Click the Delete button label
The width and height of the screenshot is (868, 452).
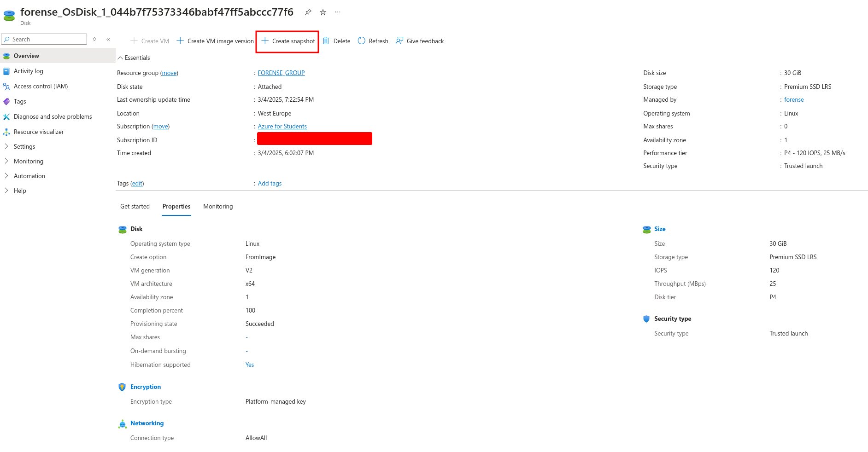coord(342,41)
